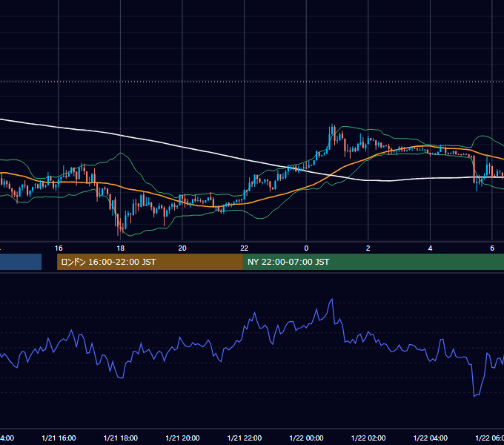The height and width of the screenshot is (445, 504).
Task: Click the ロンドン 16:00-22:00 JST session bar
Action: (150, 262)
